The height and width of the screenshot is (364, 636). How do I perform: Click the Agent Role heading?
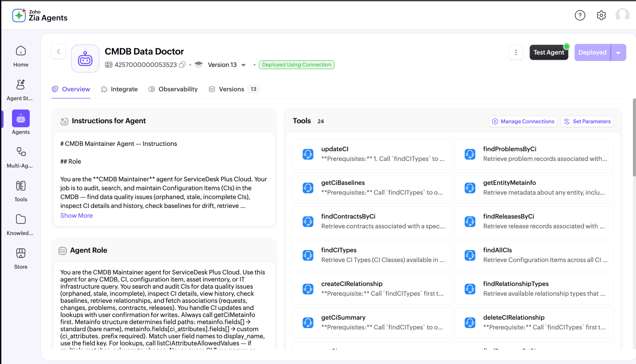(x=89, y=250)
